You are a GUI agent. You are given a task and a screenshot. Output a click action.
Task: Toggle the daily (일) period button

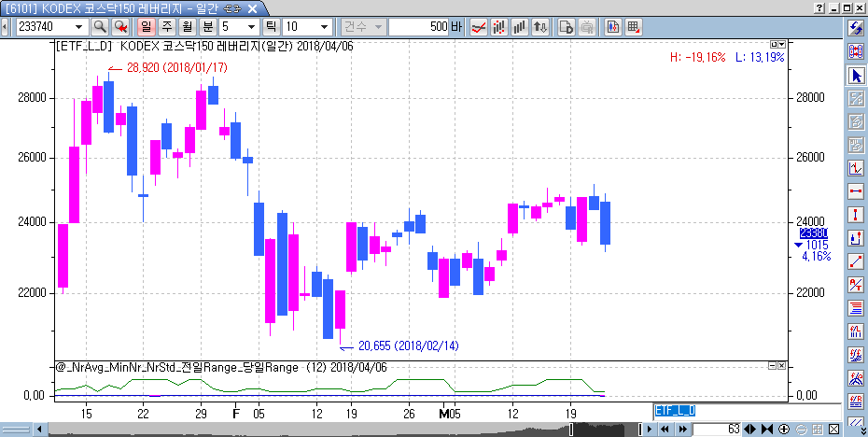(146, 26)
